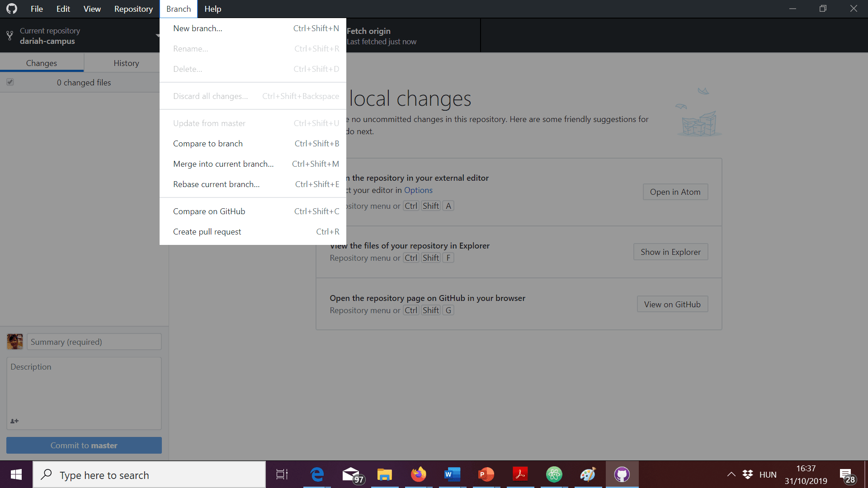Screen dimensions: 868x488
Task: Select Create pull request menu entry
Action: tap(207, 232)
